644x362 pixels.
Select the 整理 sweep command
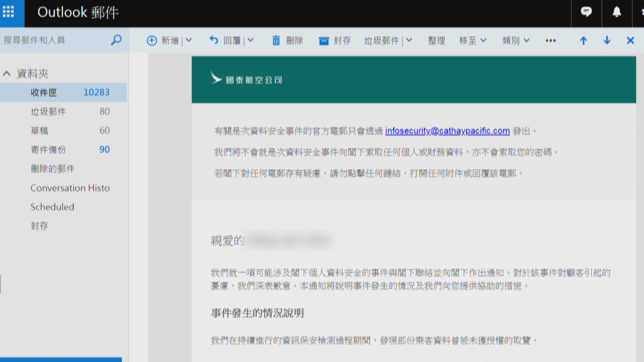pyautogui.click(x=436, y=41)
